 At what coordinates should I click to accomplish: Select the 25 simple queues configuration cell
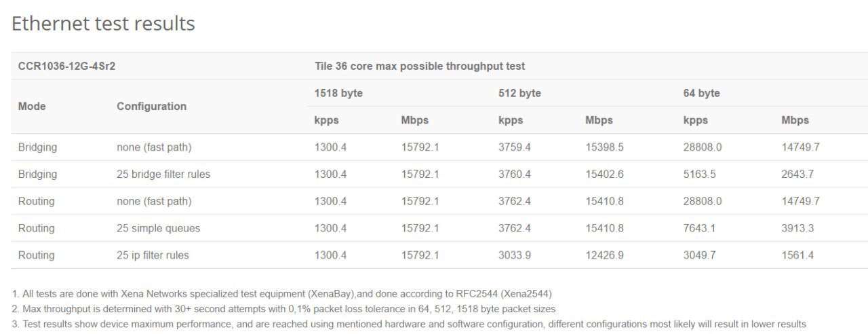158,228
